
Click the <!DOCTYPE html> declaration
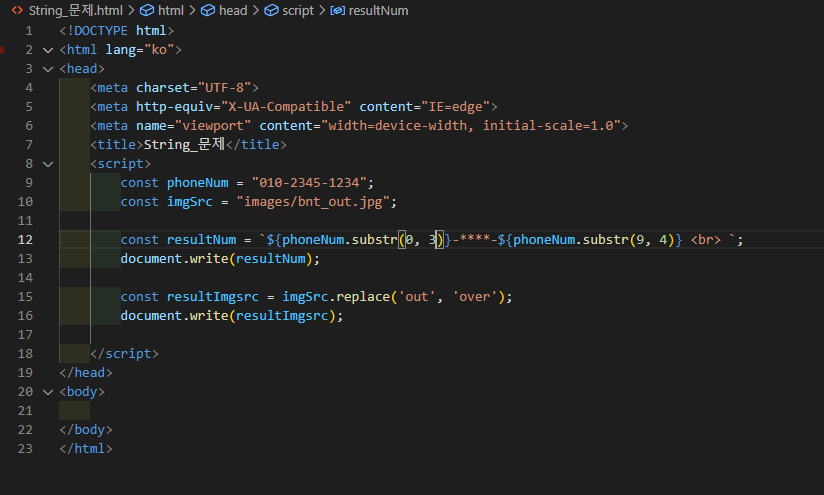coord(117,31)
